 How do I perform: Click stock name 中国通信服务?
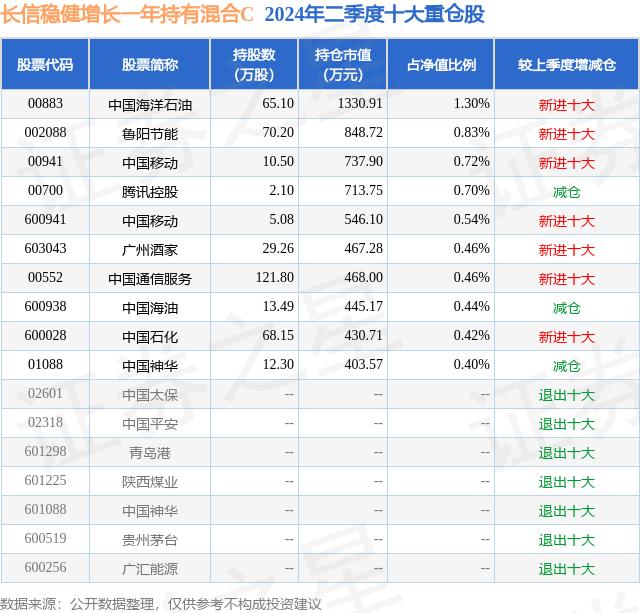[150, 279]
